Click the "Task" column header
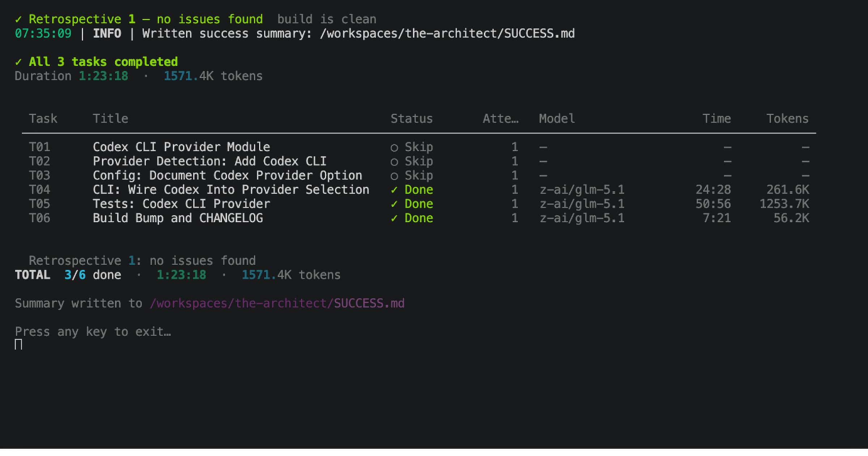This screenshot has height=456, width=868. (x=43, y=119)
